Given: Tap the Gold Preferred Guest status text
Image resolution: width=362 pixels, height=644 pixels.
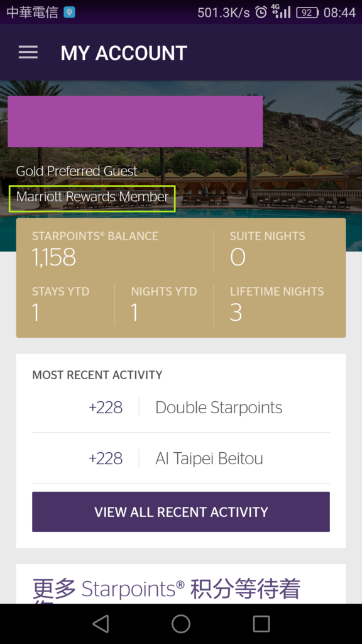Looking at the screenshot, I should tap(77, 171).
